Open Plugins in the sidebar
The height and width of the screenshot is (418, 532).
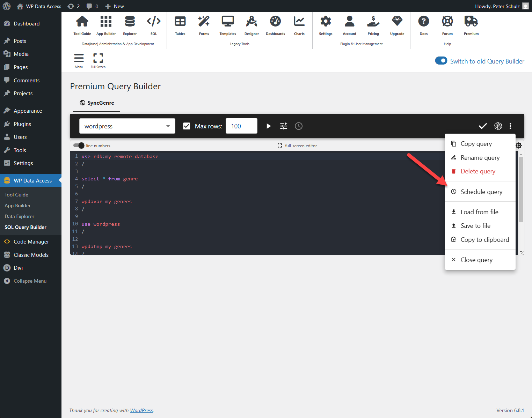pyautogui.click(x=31, y=124)
